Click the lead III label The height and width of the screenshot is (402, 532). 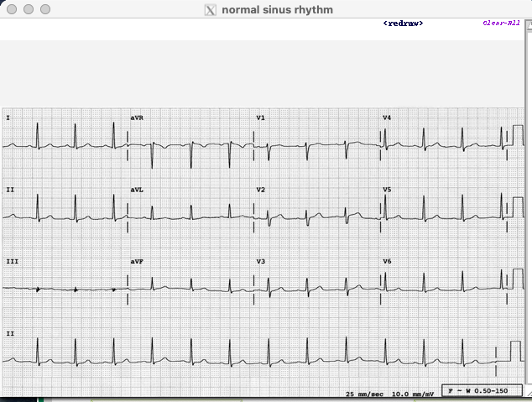click(12, 262)
